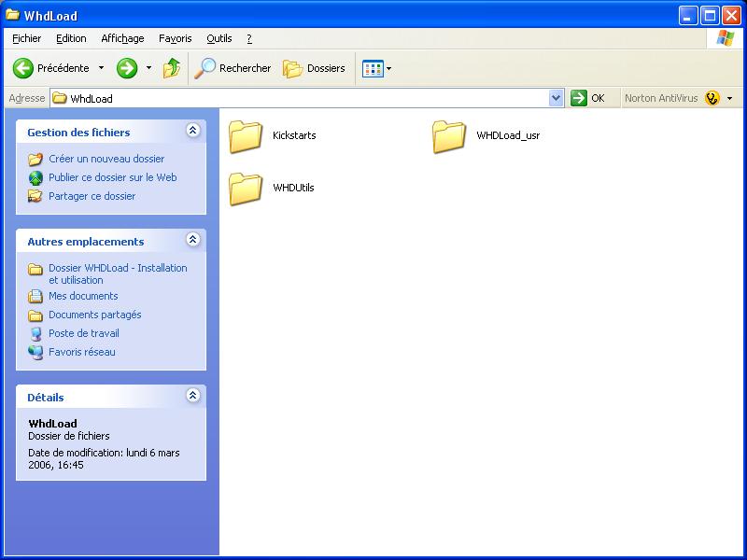747x560 pixels.
Task: Click the Précédente text label
Action: pos(63,68)
